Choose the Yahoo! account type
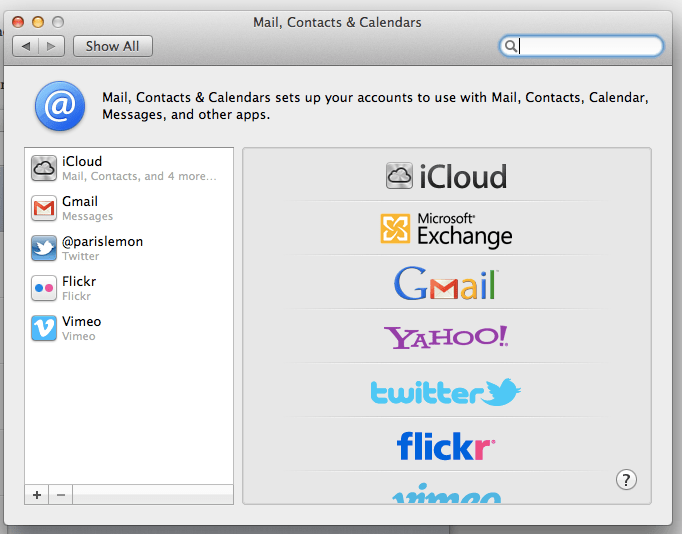The width and height of the screenshot is (682, 534). (x=446, y=337)
